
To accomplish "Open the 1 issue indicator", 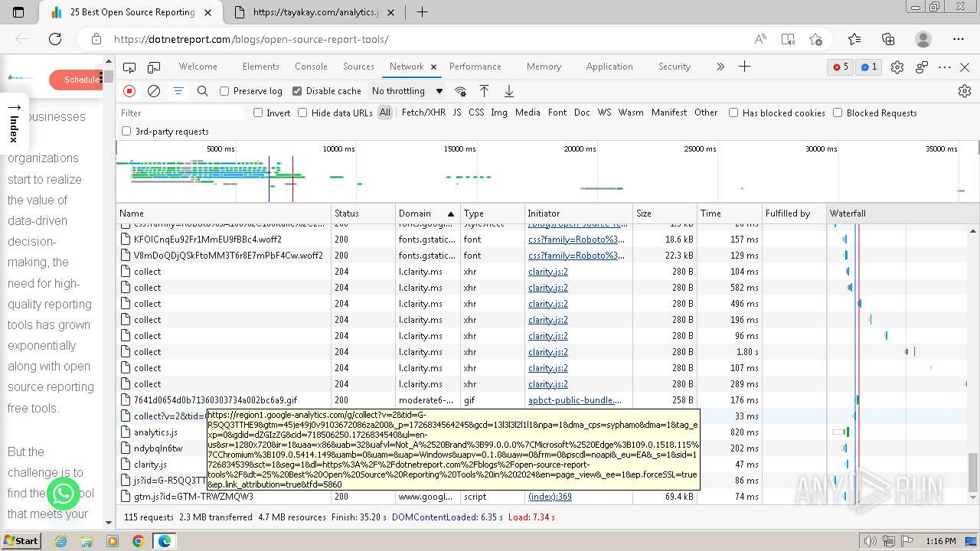I will pyautogui.click(x=869, y=67).
